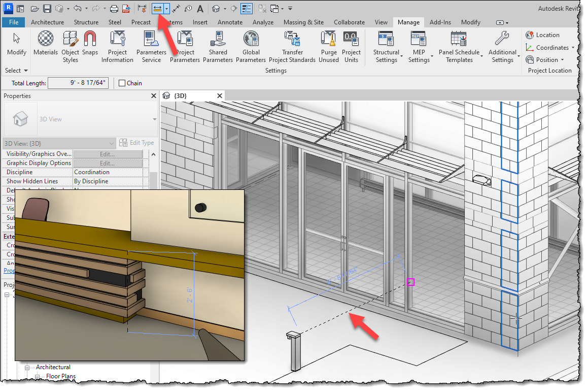The image size is (588, 391).
Task: Open the Materials tool
Action: coord(45,43)
